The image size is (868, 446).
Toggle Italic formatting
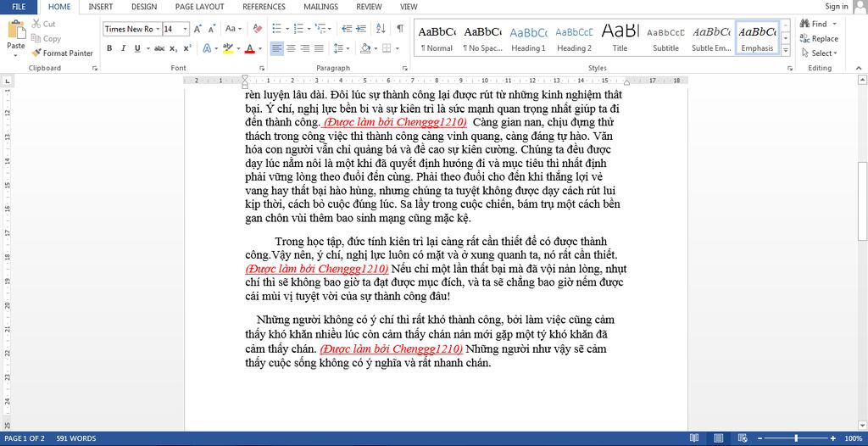pyautogui.click(x=123, y=49)
